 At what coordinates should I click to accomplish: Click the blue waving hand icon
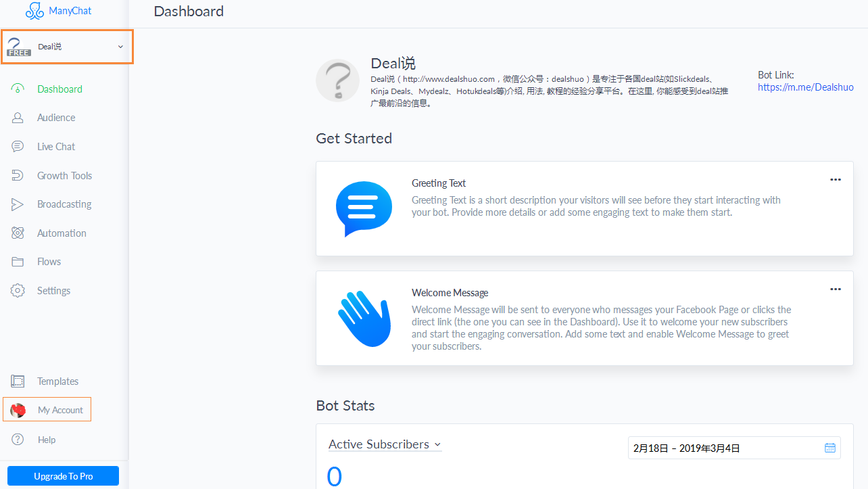364,319
